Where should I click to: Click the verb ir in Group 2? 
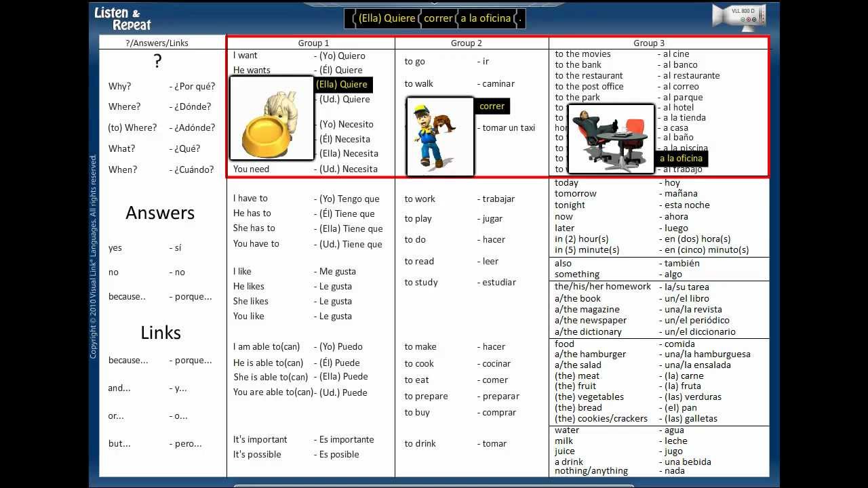(x=486, y=62)
